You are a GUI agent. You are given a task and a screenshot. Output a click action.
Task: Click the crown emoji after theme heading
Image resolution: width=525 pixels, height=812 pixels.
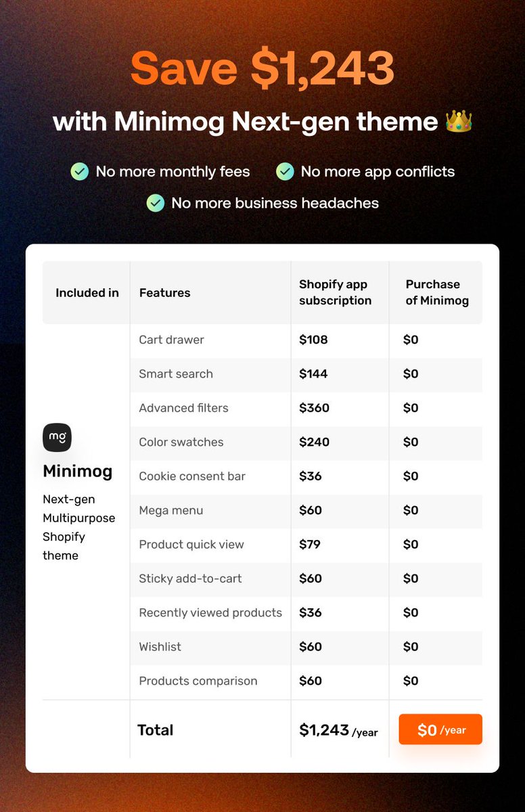459,122
